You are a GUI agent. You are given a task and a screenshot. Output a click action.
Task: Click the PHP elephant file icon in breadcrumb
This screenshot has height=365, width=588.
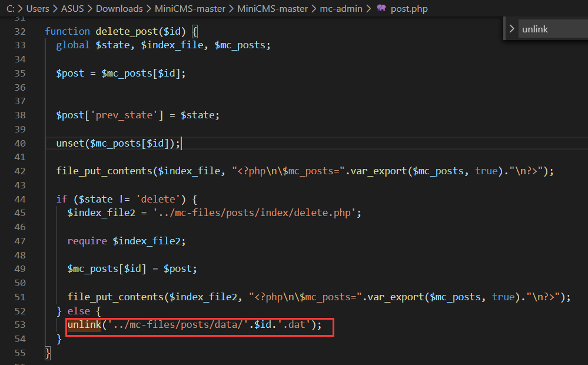(x=381, y=8)
